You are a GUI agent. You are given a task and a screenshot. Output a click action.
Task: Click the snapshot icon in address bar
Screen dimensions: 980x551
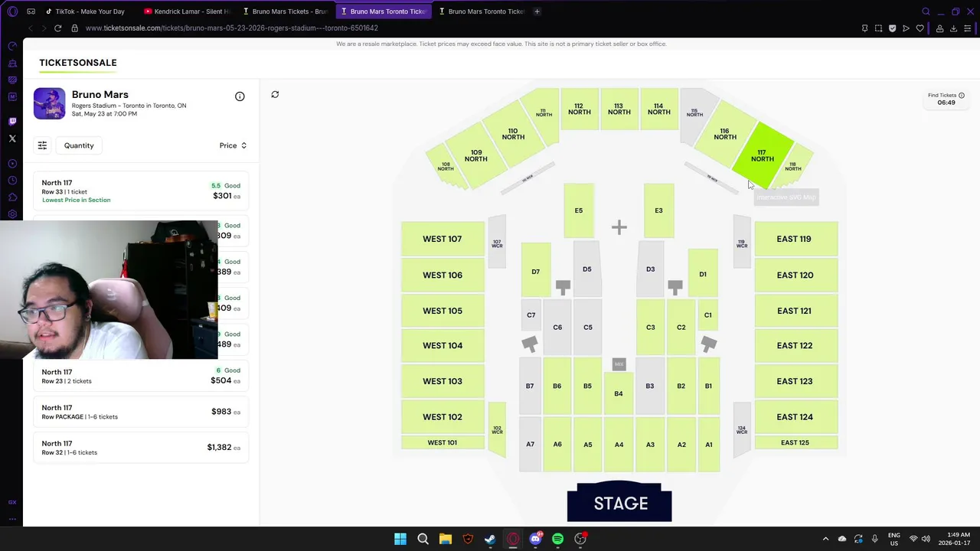point(878,28)
